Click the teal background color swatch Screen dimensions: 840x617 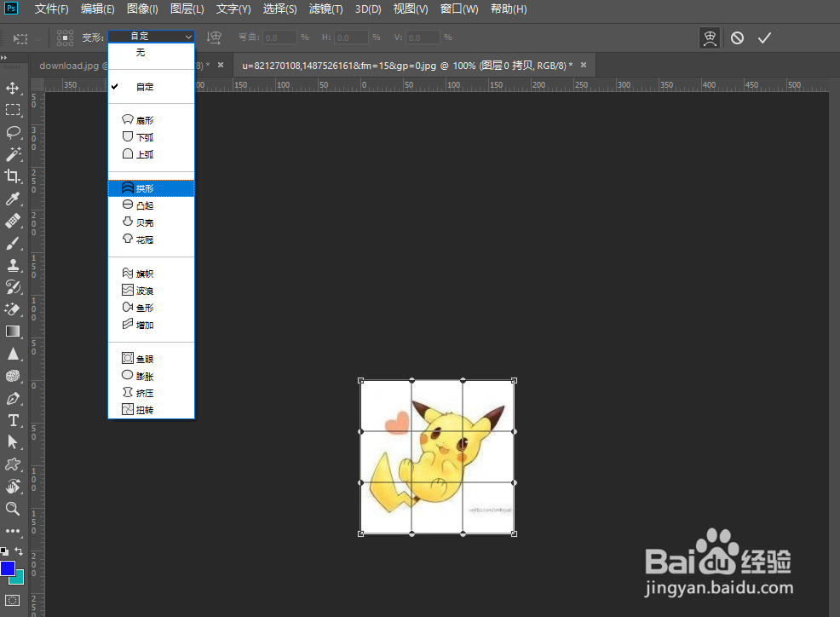point(18,579)
